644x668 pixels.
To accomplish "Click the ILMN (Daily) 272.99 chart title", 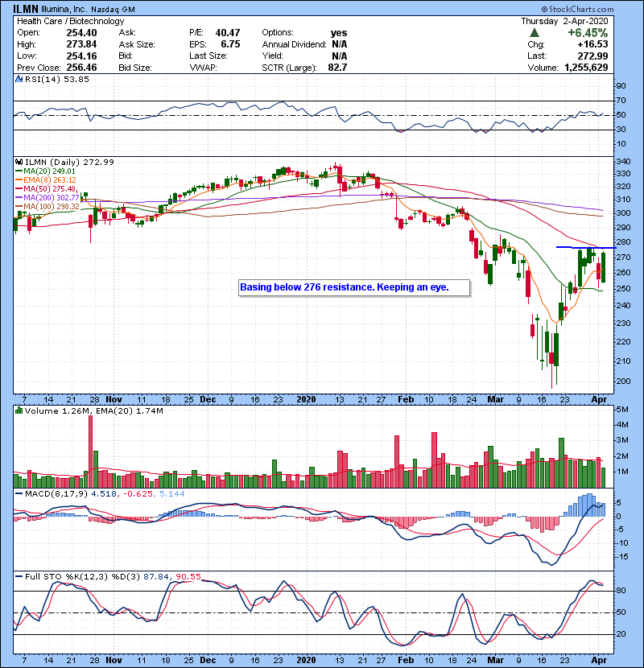I will pyautogui.click(x=69, y=162).
